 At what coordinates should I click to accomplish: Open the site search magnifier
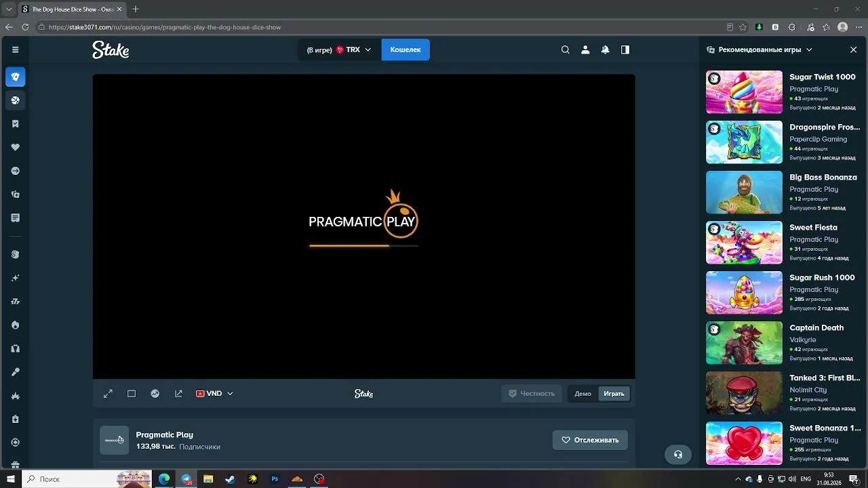565,49
